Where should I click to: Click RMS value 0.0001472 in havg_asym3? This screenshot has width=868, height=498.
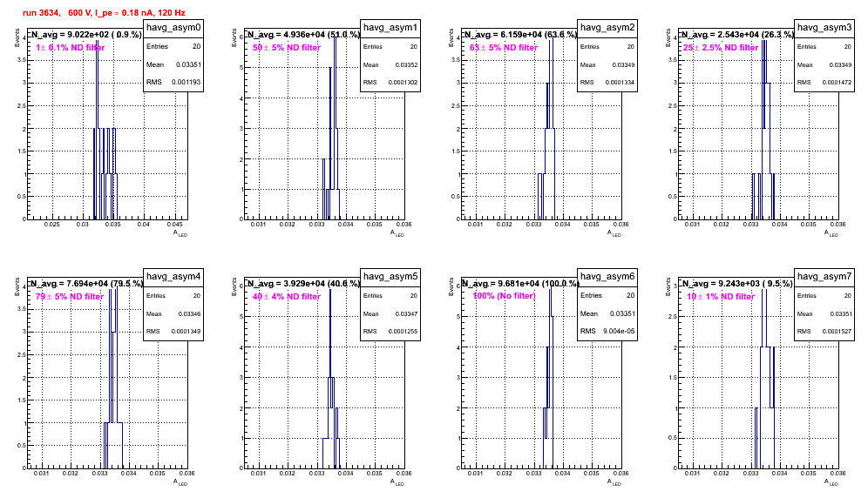[x=837, y=83]
